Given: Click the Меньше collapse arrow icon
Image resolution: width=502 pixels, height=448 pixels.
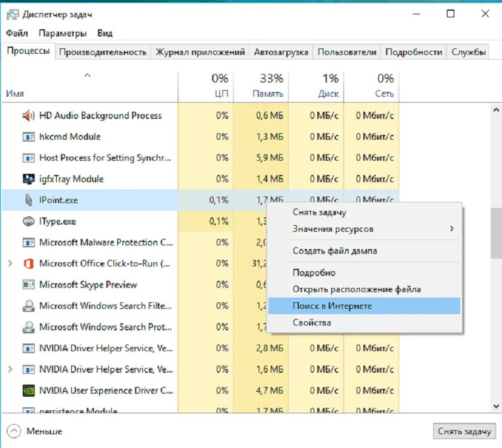Looking at the screenshot, I should tap(14, 431).
